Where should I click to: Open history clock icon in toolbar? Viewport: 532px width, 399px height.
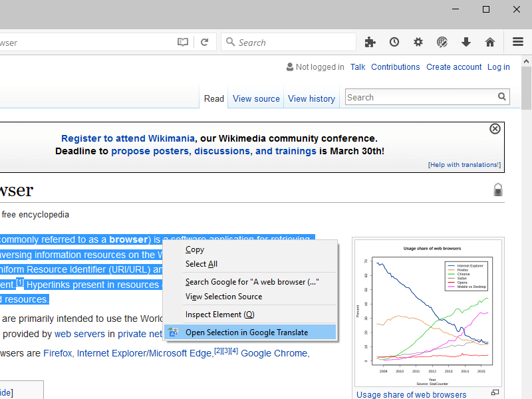pyautogui.click(x=394, y=42)
